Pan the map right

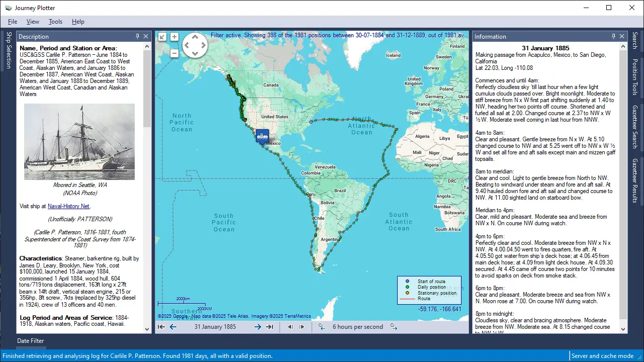click(x=203, y=45)
